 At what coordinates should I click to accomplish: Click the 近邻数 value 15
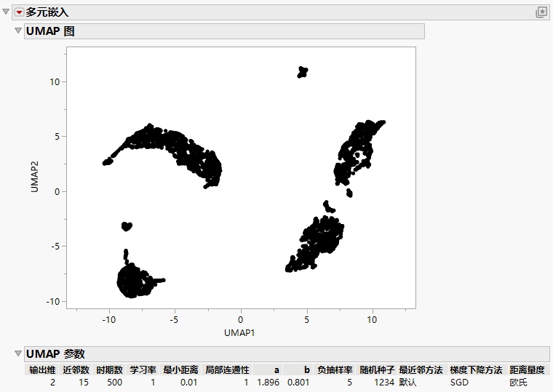click(84, 382)
